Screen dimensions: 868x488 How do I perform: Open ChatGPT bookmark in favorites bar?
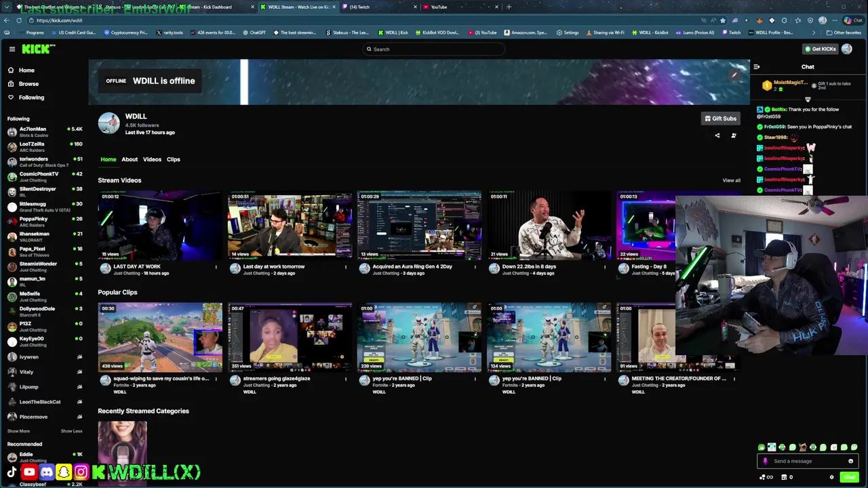pos(254,33)
